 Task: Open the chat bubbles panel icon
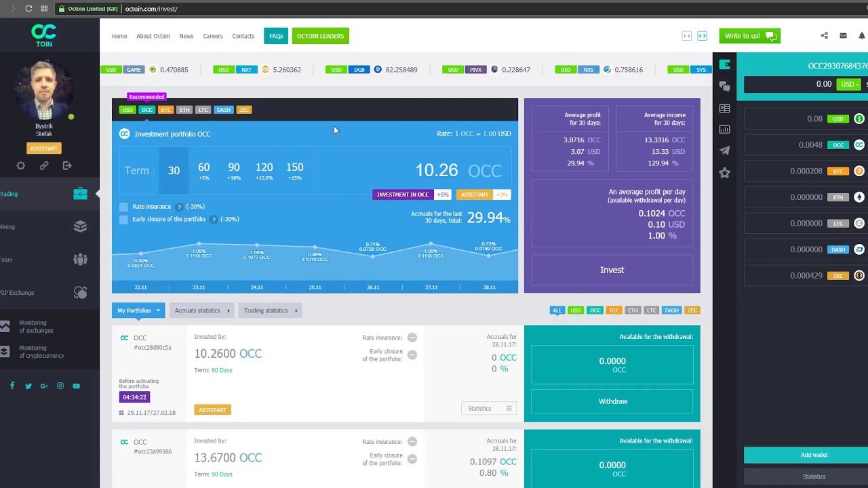coord(725,87)
